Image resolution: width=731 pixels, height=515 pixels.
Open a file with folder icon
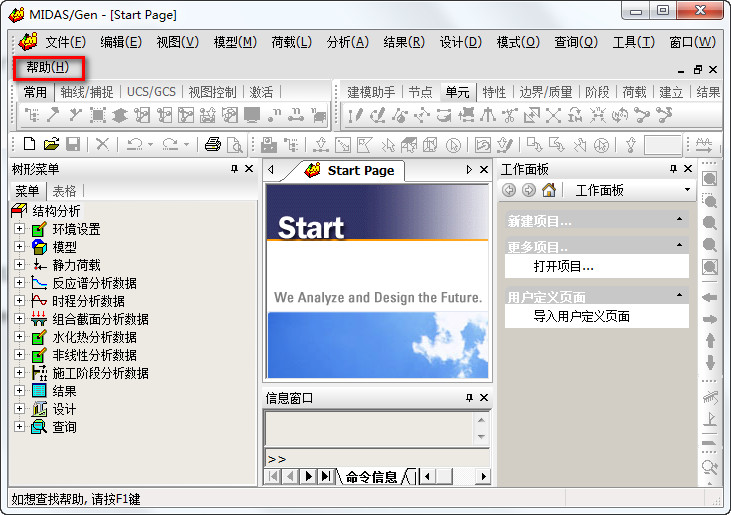click(x=51, y=144)
